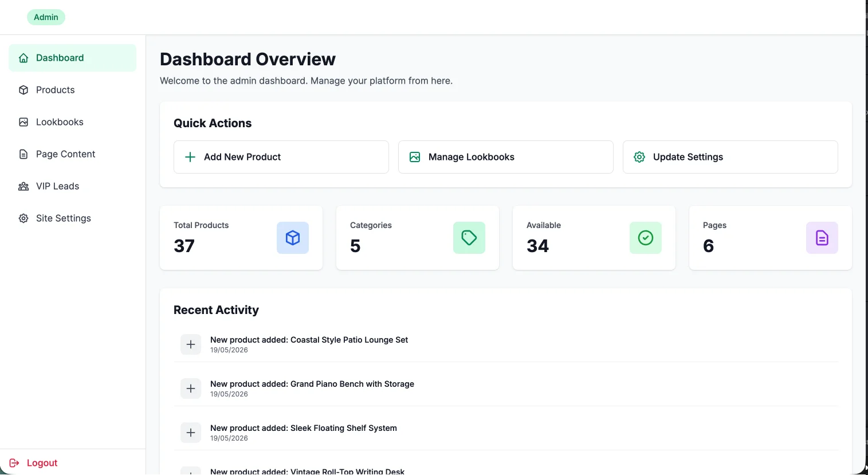Click the image icon beside Manage Lookbooks

point(415,157)
